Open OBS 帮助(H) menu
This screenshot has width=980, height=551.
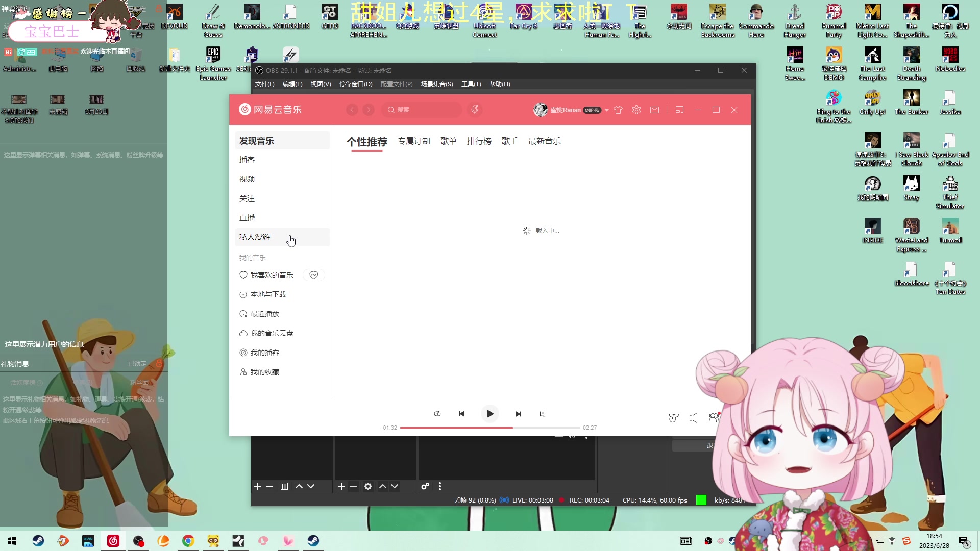coord(500,84)
